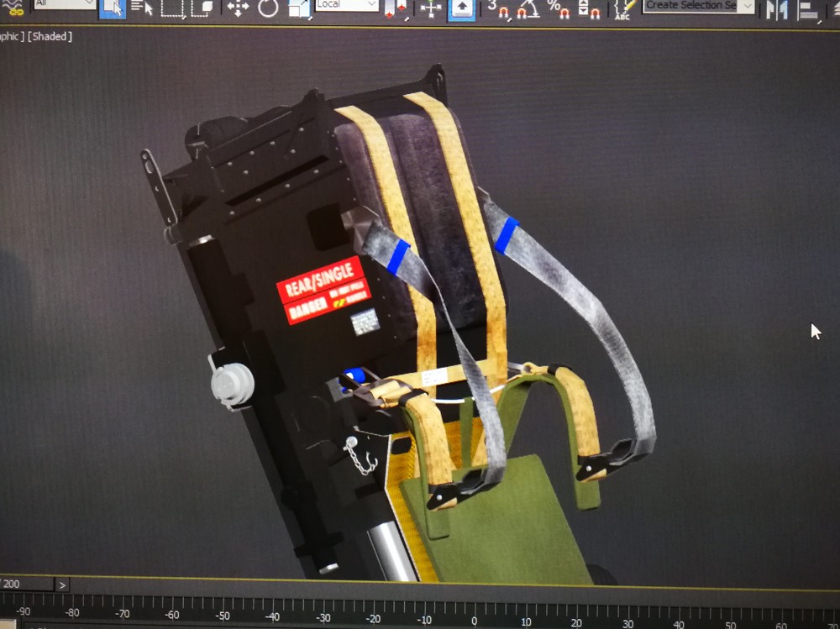The image size is (840, 629).
Task: Choose the Rectangular Selection Region tool
Action: click(172, 8)
